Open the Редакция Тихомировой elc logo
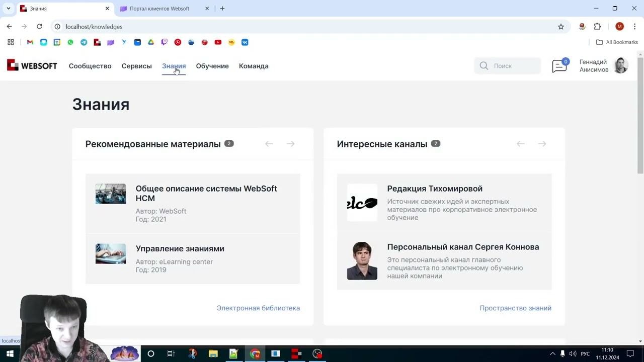 362,203
